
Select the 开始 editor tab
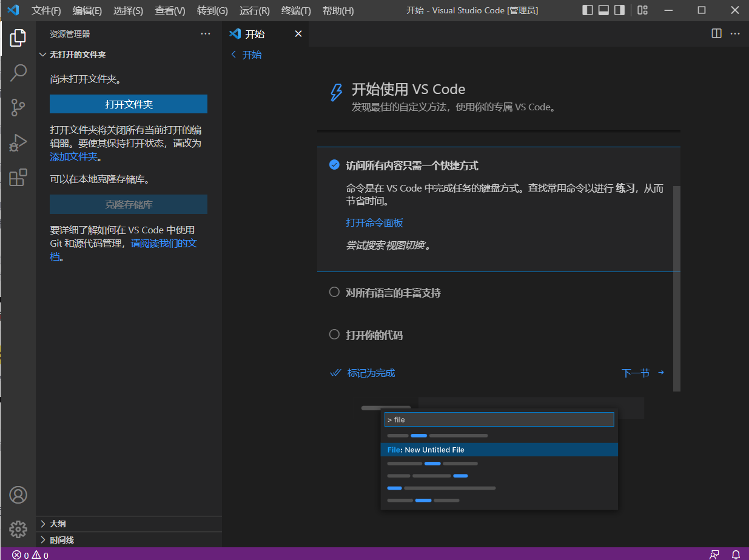tap(266, 34)
